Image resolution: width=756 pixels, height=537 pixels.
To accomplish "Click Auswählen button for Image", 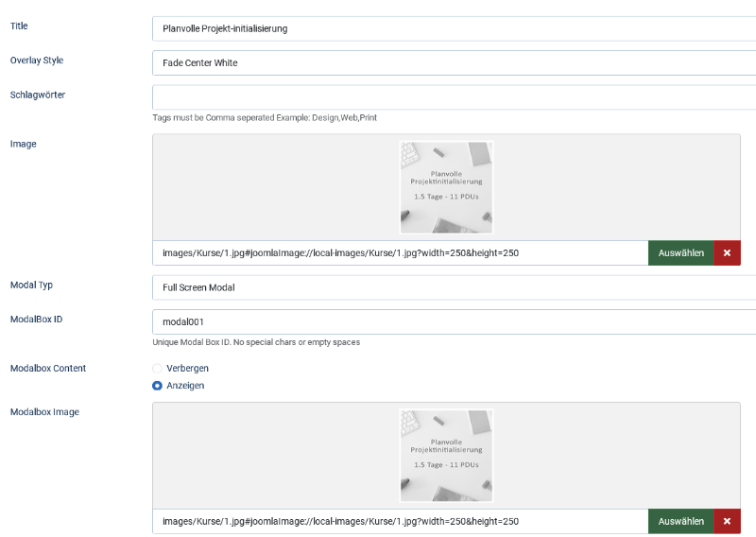I will pyautogui.click(x=680, y=252).
